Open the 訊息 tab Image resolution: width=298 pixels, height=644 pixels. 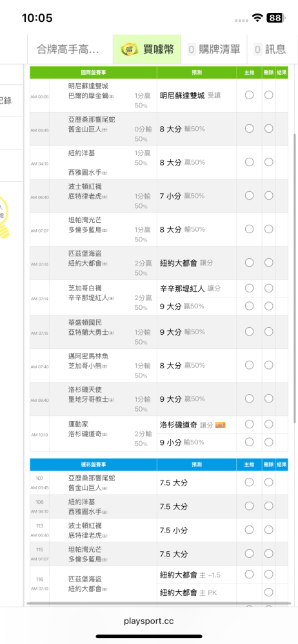[x=270, y=50]
